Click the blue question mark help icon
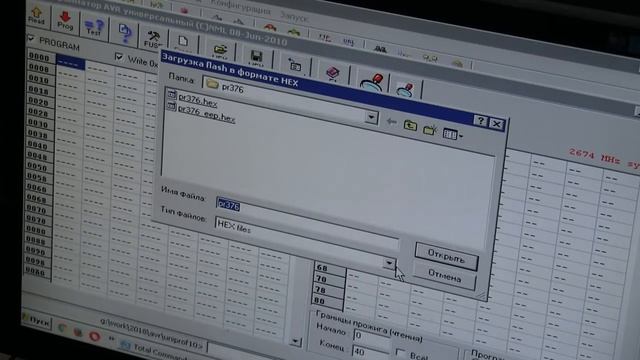This screenshot has height=360, width=640. (x=125, y=33)
